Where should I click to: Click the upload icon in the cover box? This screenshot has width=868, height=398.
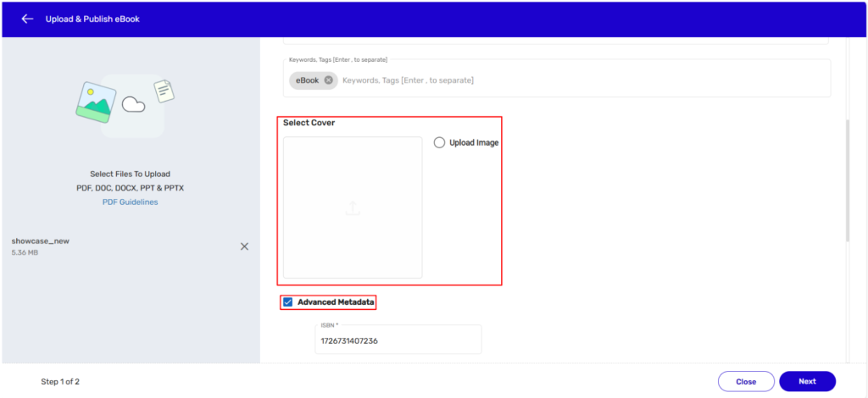353,207
